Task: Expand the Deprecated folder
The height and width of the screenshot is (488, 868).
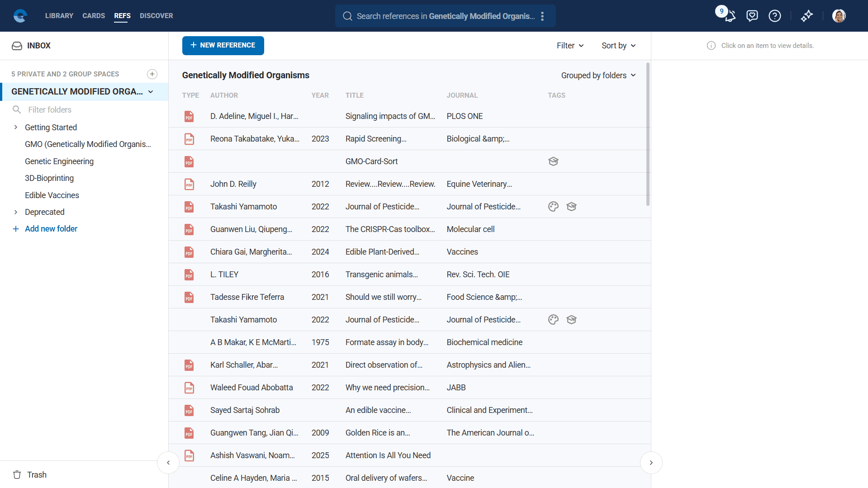Action: [16, 212]
